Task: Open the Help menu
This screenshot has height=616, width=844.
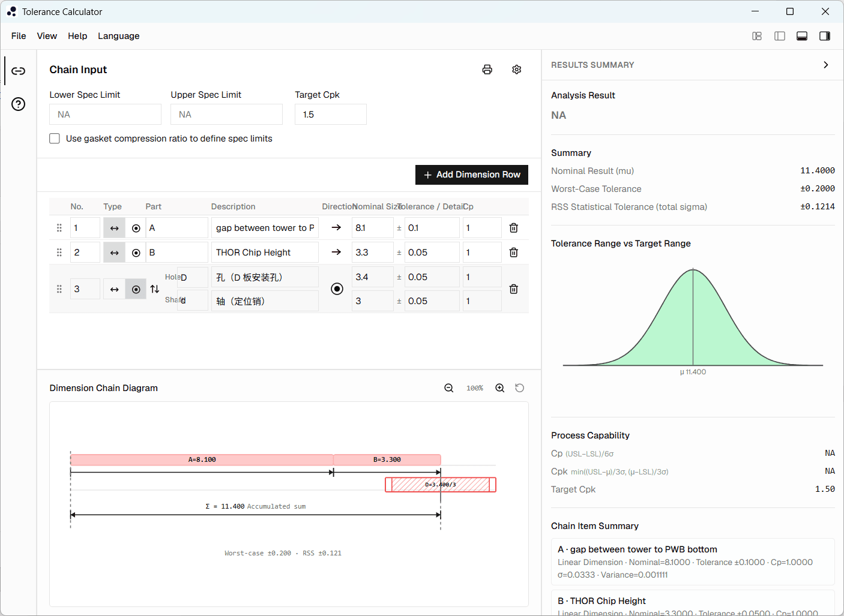Action: click(77, 36)
